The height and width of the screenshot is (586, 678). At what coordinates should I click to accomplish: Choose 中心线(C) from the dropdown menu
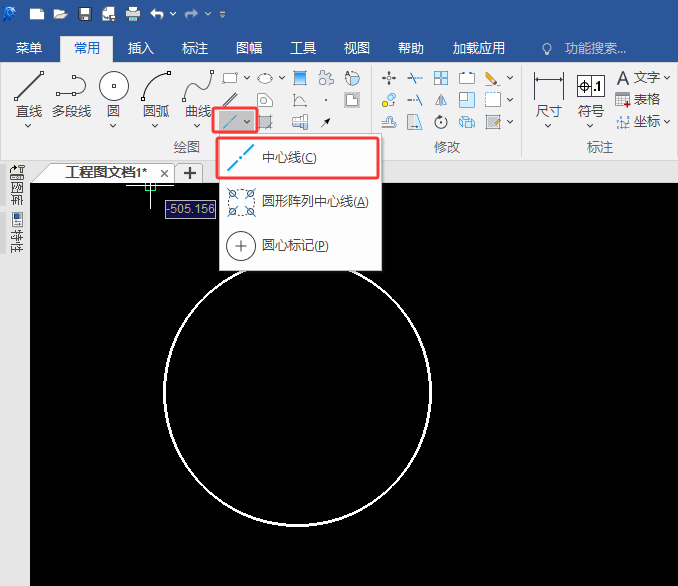(298, 157)
